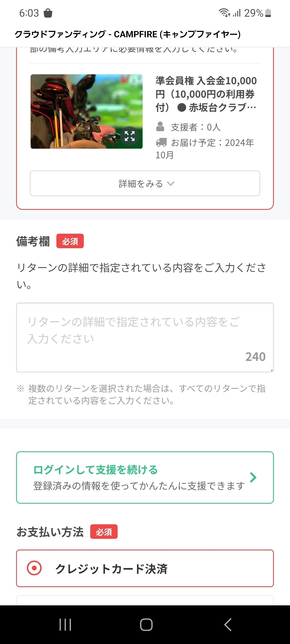Tap the supporter person icon

click(160, 127)
